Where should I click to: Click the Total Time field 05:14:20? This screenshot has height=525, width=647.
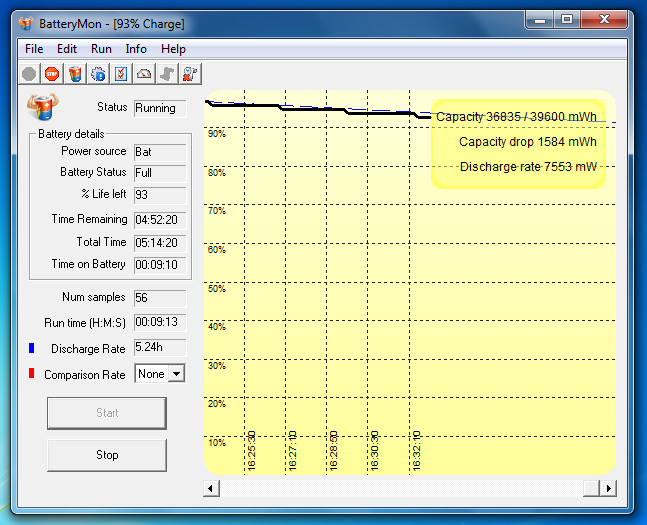(160, 243)
